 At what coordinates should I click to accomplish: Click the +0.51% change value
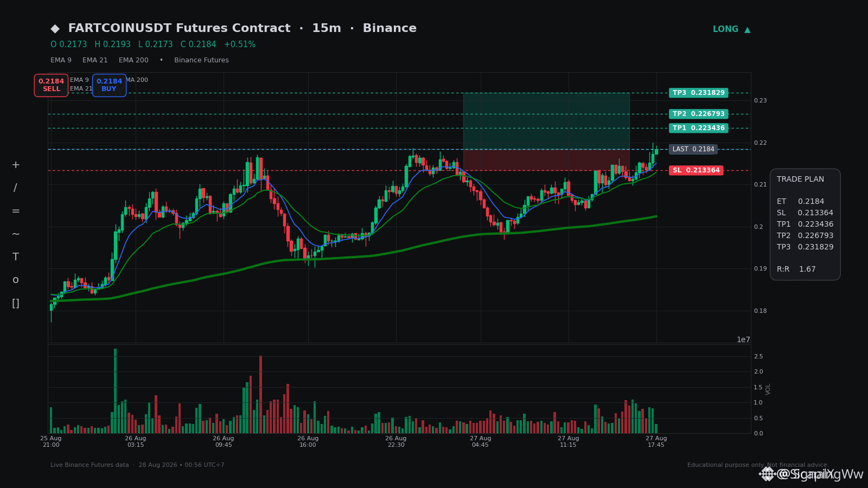click(239, 44)
